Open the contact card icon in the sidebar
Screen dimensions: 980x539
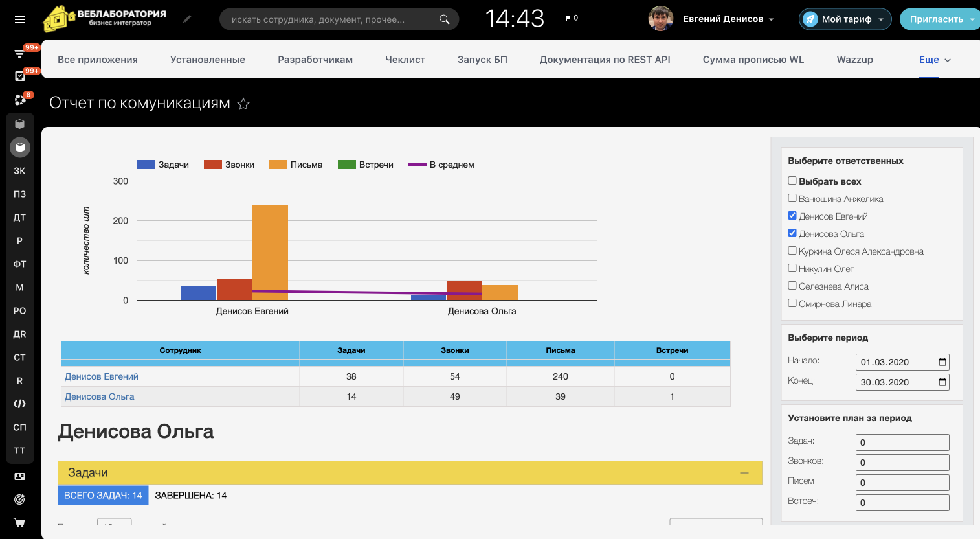pyautogui.click(x=19, y=476)
